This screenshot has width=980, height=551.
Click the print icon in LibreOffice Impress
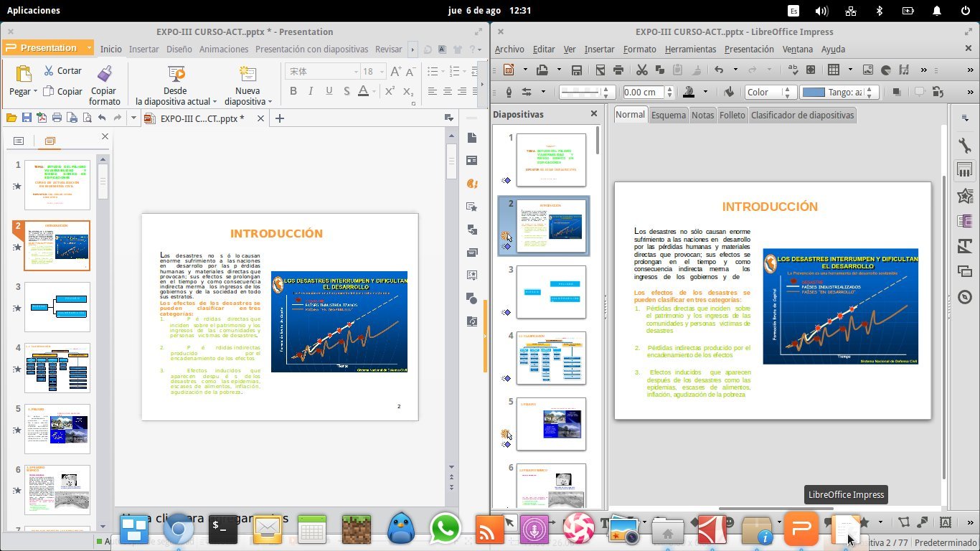[x=618, y=70]
